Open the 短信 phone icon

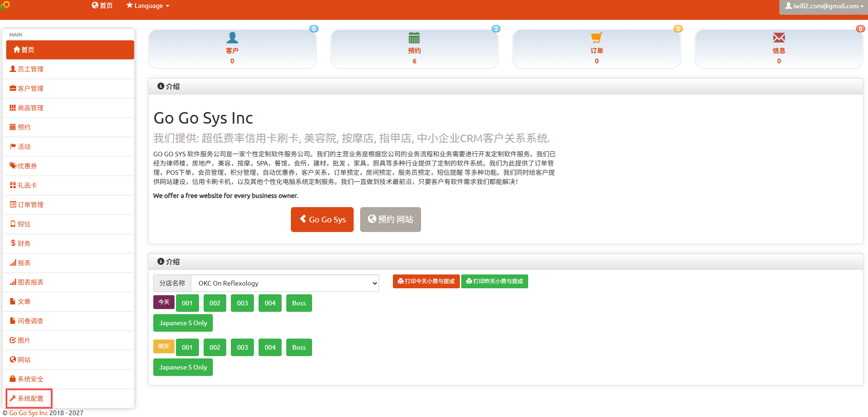tap(13, 224)
